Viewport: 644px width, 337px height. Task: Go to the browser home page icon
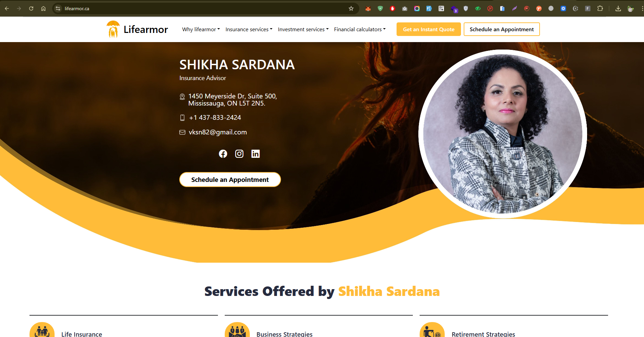pos(43,8)
